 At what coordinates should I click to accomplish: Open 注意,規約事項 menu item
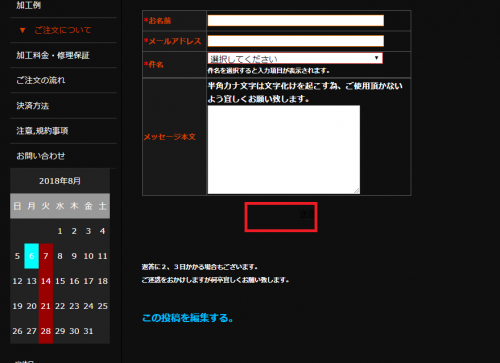[x=42, y=131]
